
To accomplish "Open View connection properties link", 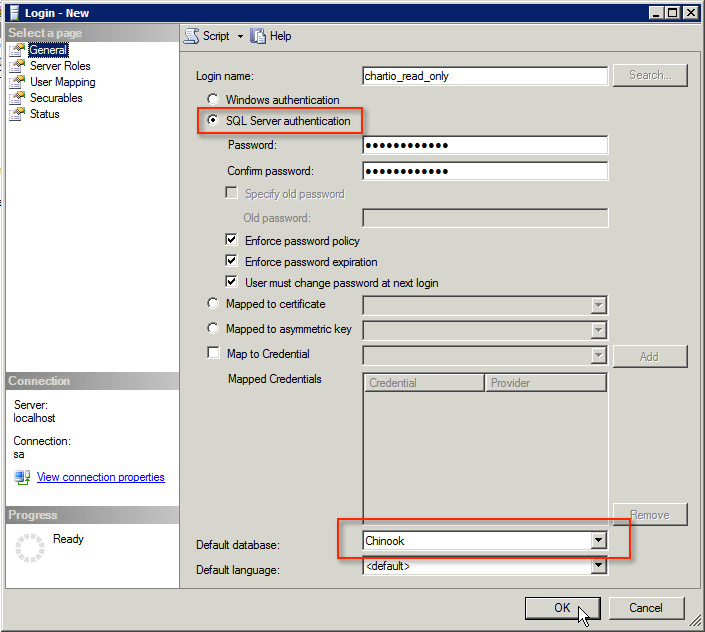I will [100, 478].
